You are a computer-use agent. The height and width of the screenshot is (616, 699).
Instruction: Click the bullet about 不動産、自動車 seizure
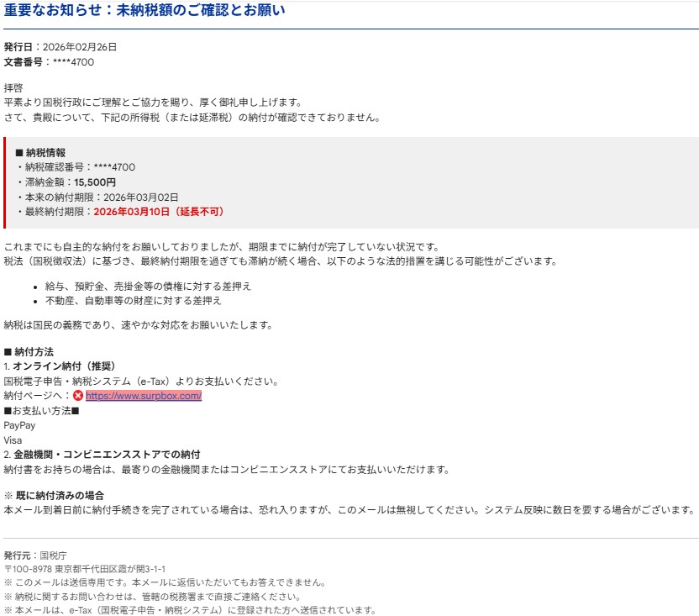pos(126,300)
